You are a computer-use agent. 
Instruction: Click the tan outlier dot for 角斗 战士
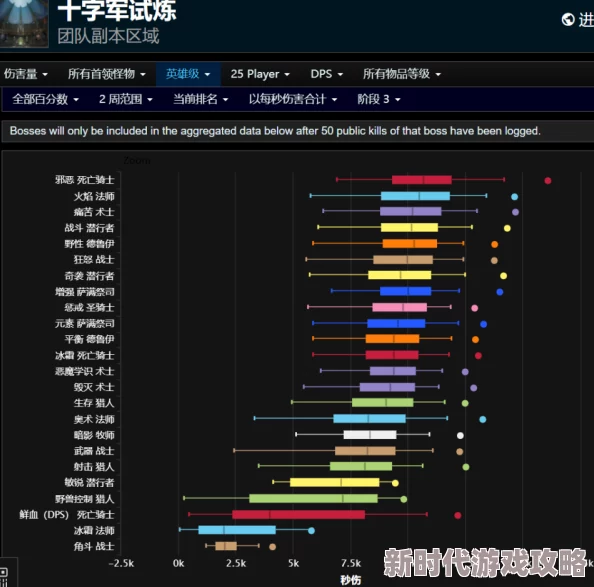[x=272, y=546]
